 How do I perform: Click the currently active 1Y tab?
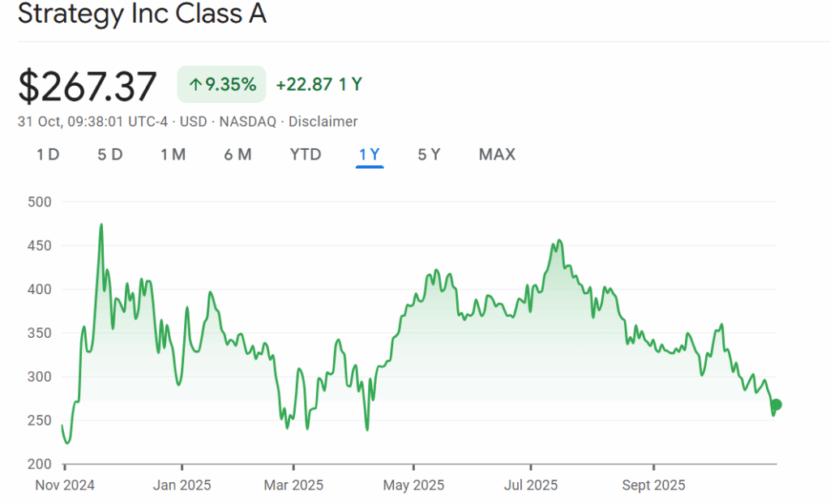coord(370,154)
